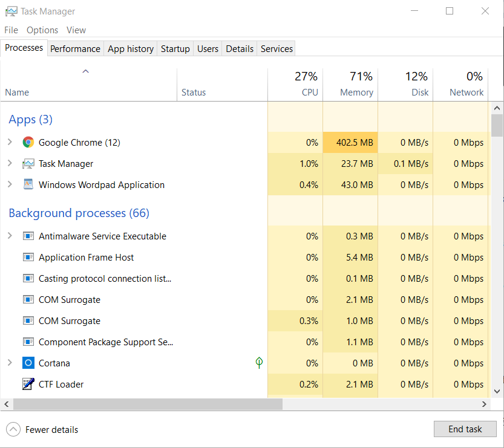Click the horizontal scrollbar thumb
Image resolution: width=504 pixels, height=448 pixels.
148,404
